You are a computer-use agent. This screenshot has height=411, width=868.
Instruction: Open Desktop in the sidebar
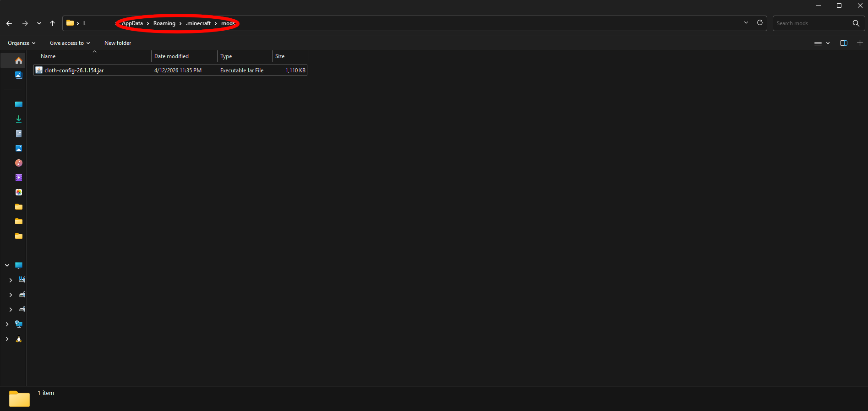click(18, 104)
